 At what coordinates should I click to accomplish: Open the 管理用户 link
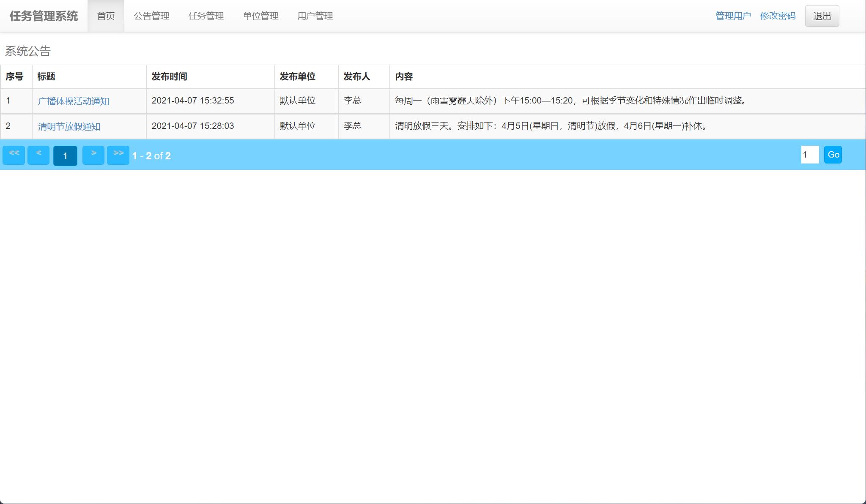coord(733,16)
